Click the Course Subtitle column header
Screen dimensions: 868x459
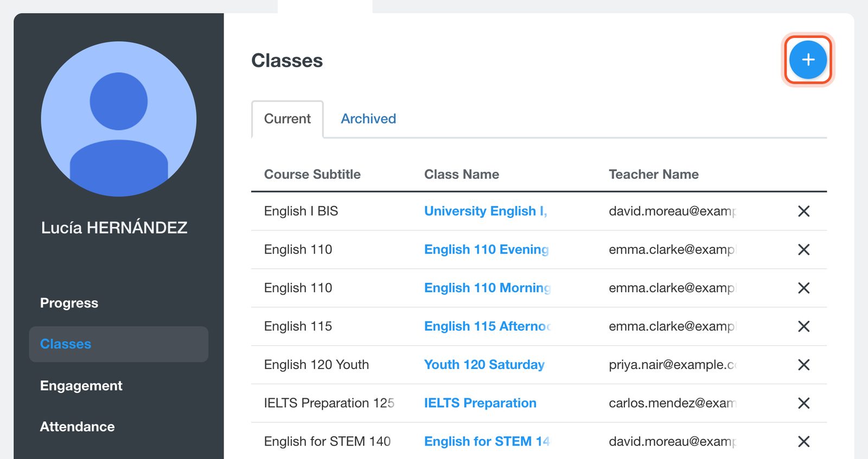click(312, 174)
